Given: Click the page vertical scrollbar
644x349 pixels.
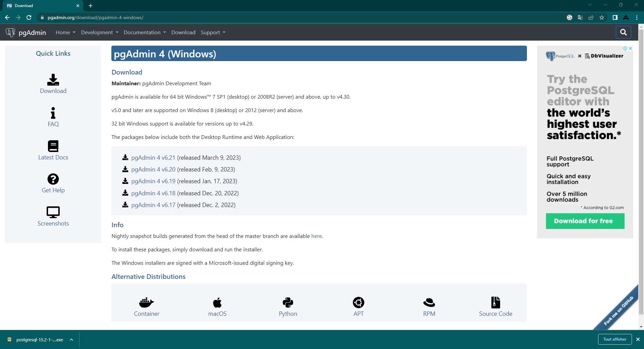Looking at the screenshot, I should (x=641, y=171).
